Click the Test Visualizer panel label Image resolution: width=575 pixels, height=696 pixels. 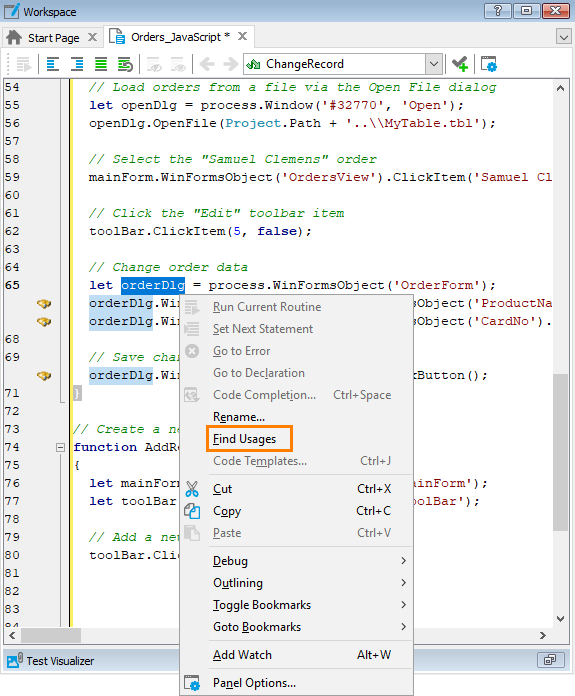coord(60,661)
